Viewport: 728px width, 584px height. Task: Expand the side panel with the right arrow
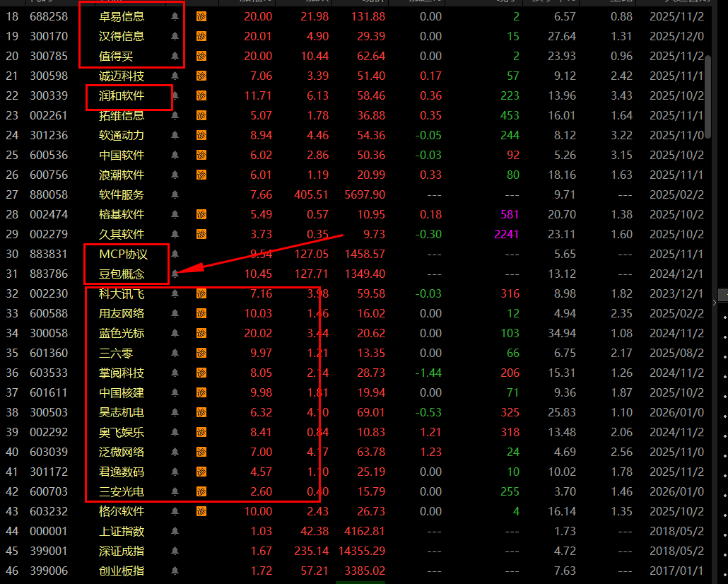715,303
